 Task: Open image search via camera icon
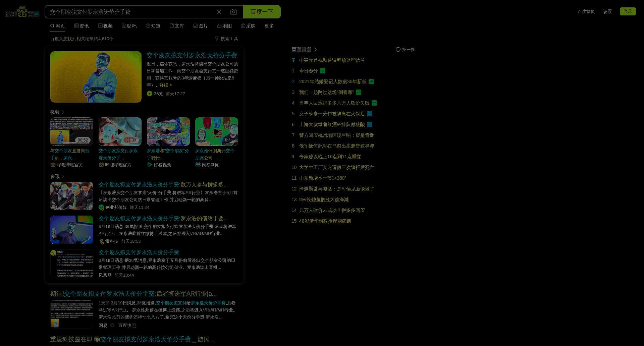click(x=234, y=12)
